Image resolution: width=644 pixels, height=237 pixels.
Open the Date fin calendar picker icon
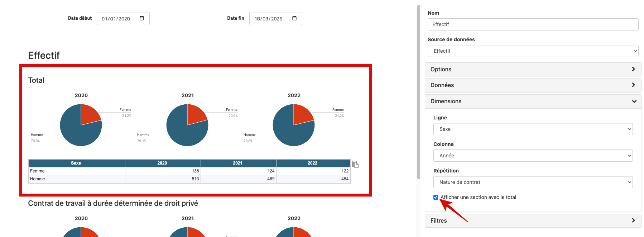(294, 18)
